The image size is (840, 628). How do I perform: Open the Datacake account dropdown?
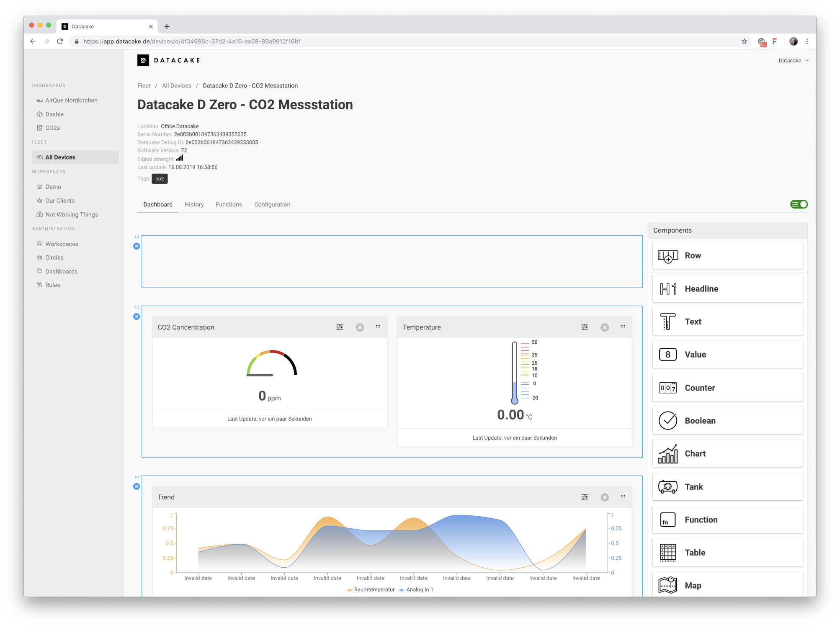click(793, 60)
